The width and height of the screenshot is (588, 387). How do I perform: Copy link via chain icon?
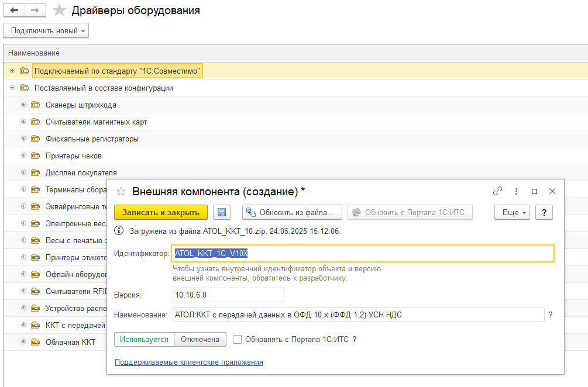click(x=498, y=191)
